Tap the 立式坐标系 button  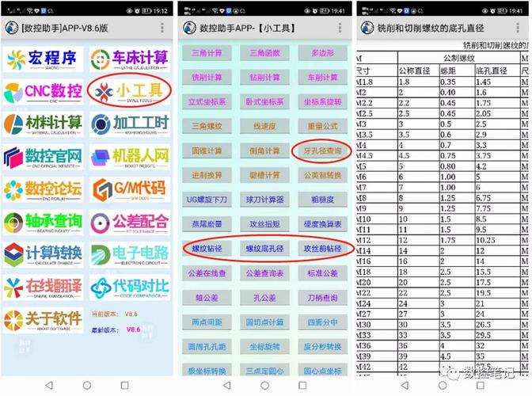pos(207,102)
